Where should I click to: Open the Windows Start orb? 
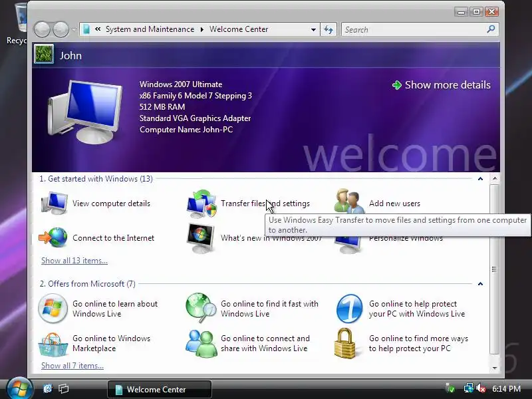click(19, 388)
